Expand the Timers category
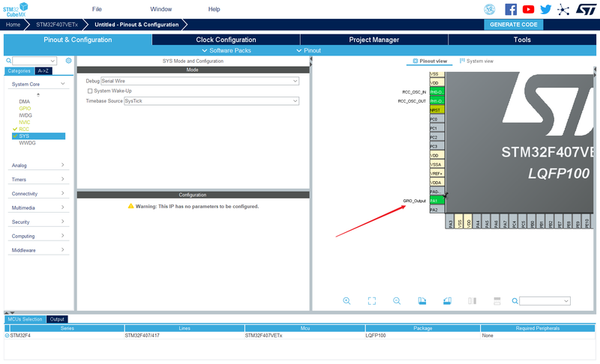The height and width of the screenshot is (364, 600). coord(38,180)
